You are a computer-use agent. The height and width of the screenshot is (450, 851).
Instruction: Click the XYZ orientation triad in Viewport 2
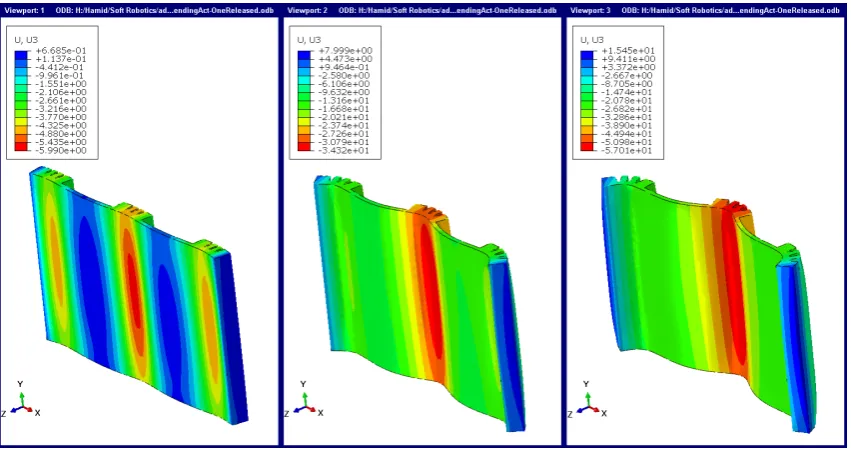pyautogui.click(x=304, y=400)
